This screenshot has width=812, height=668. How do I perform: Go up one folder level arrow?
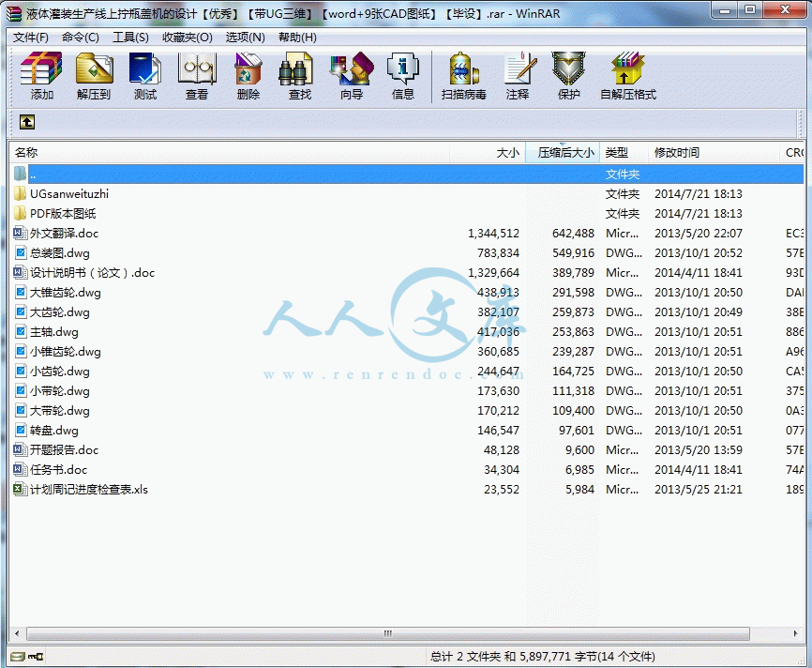pyautogui.click(x=27, y=122)
